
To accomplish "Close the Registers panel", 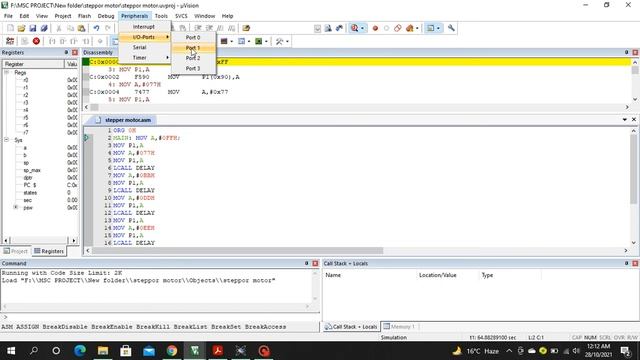I will click(x=75, y=52).
